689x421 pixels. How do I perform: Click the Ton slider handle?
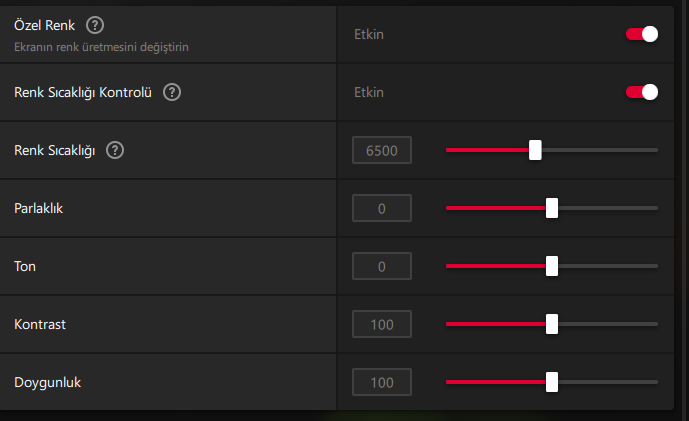(551, 266)
